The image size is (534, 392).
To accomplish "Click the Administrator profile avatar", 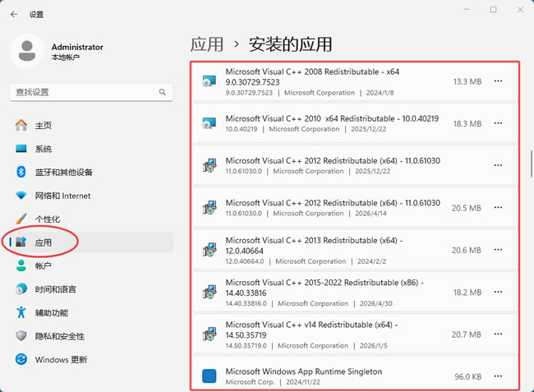I will 27,51.
